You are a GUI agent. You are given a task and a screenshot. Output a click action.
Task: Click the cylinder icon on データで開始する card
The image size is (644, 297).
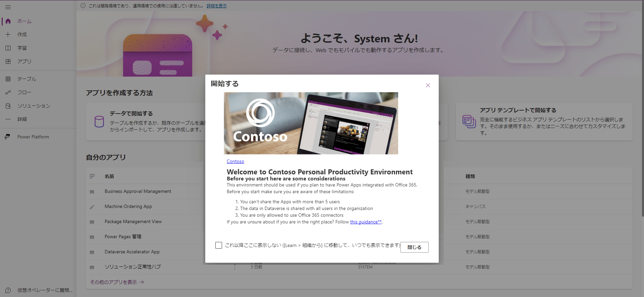(x=99, y=122)
